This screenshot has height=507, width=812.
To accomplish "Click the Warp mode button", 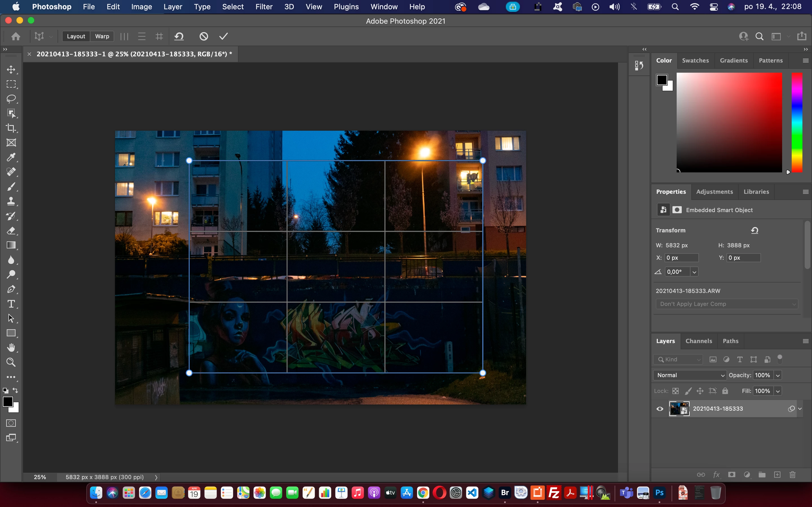I will click(102, 36).
